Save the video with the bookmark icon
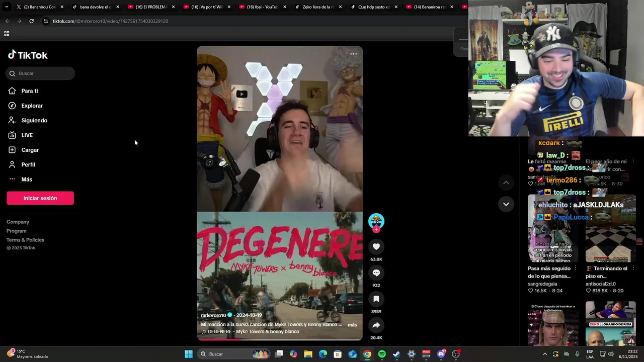 coord(376,299)
